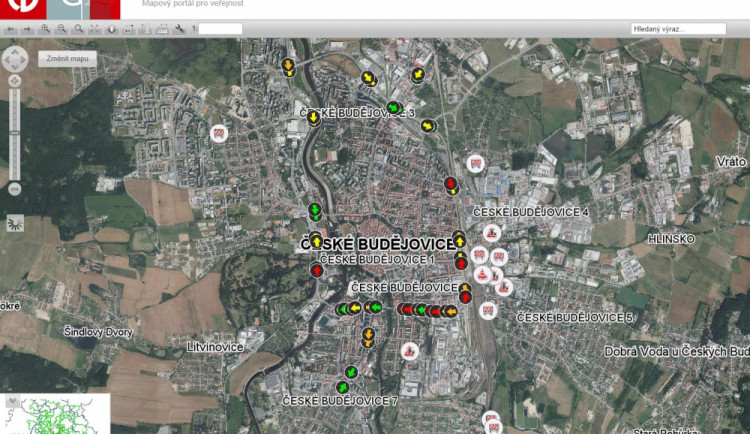Open the print map tool
This screenshot has height=434, width=750.
pyautogui.click(x=162, y=29)
